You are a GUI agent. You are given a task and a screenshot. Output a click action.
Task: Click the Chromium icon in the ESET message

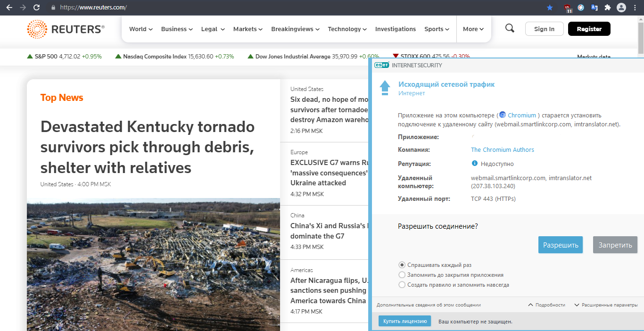(x=502, y=115)
